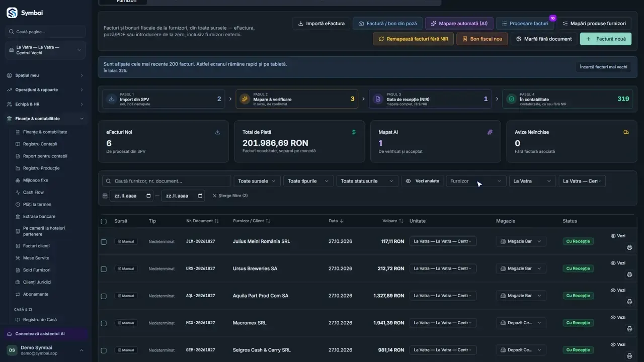The image size is (644, 362).
Task: Sort by Data column arrow
Action: click(x=342, y=221)
